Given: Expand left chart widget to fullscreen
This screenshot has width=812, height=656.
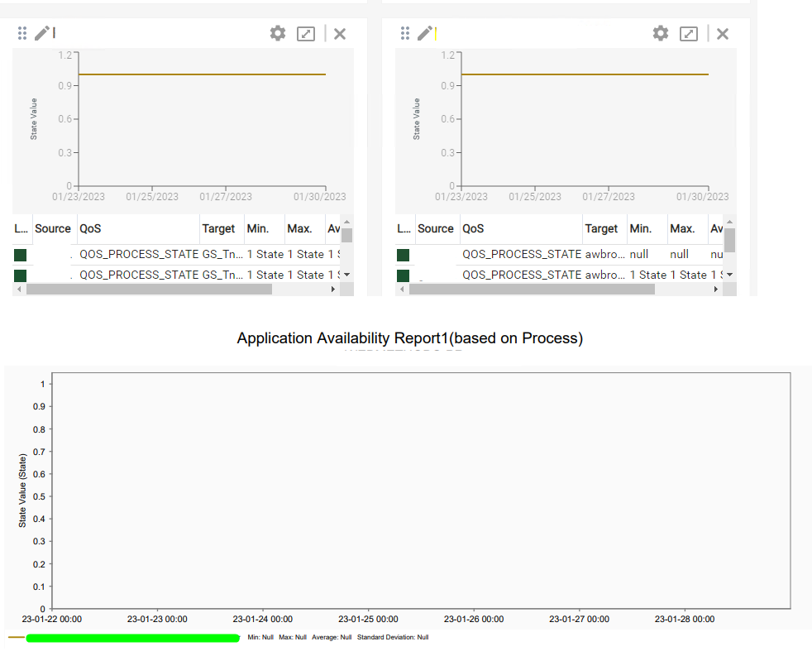Looking at the screenshot, I should (x=306, y=33).
